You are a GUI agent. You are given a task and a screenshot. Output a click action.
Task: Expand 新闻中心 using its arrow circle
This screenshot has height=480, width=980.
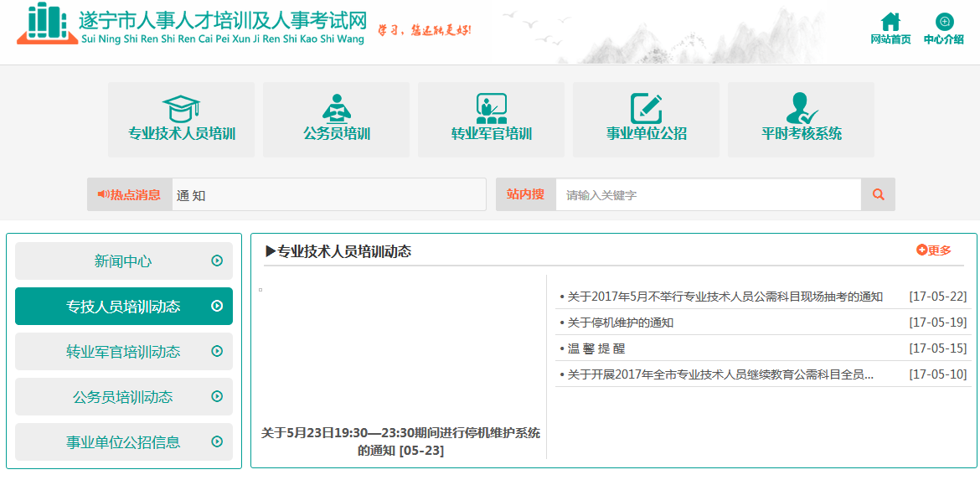click(x=217, y=261)
